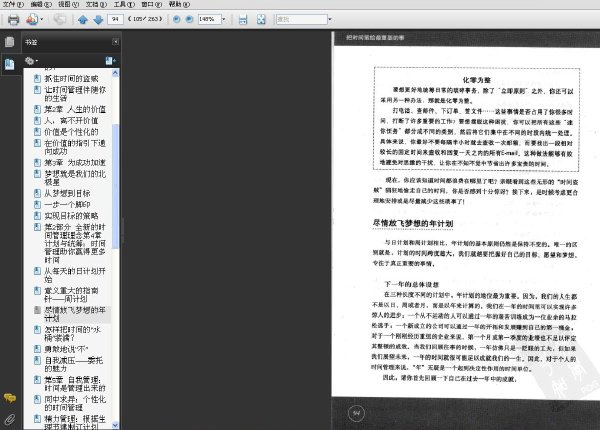This screenshot has height=430, width=600.
Task: Open the 帮助(H) menu
Action: tap(179, 4)
